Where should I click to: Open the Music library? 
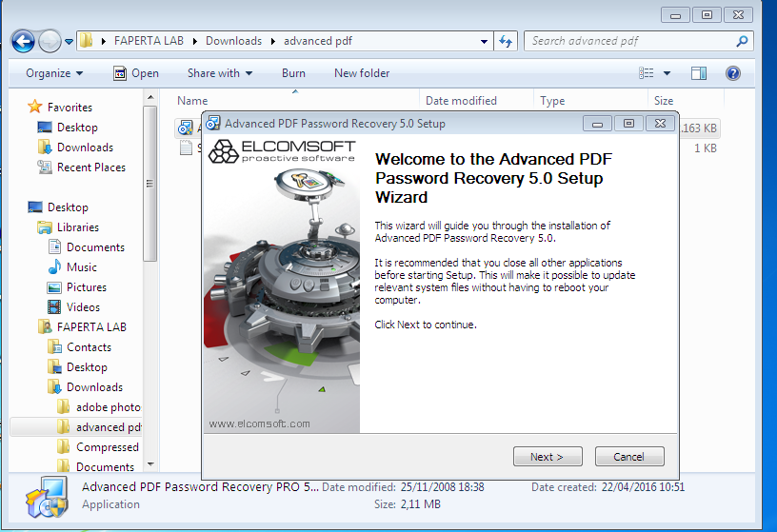pyautogui.click(x=82, y=267)
